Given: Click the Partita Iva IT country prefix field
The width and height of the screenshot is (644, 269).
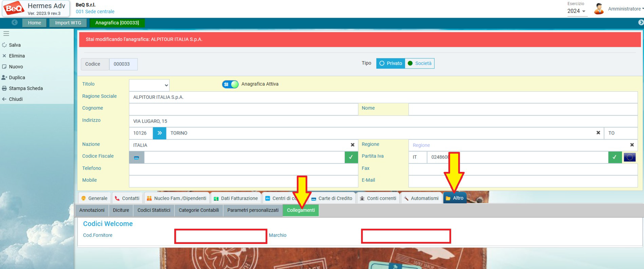Looking at the screenshot, I should click(x=418, y=157).
